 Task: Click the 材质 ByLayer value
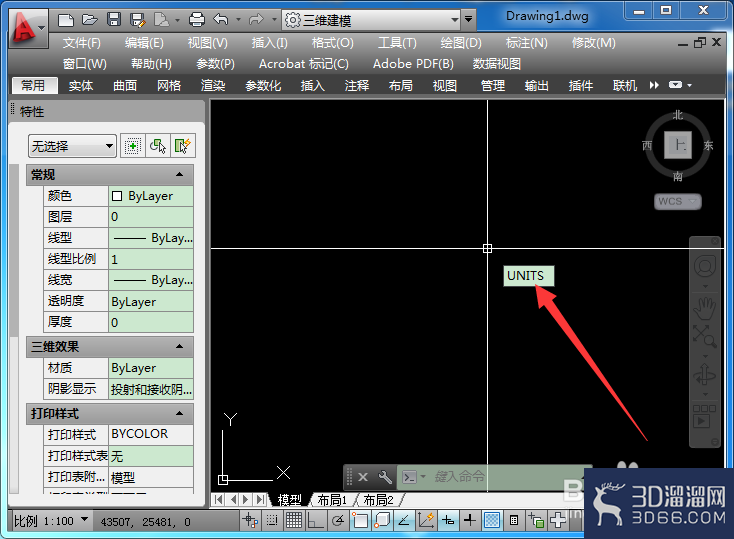pos(151,368)
